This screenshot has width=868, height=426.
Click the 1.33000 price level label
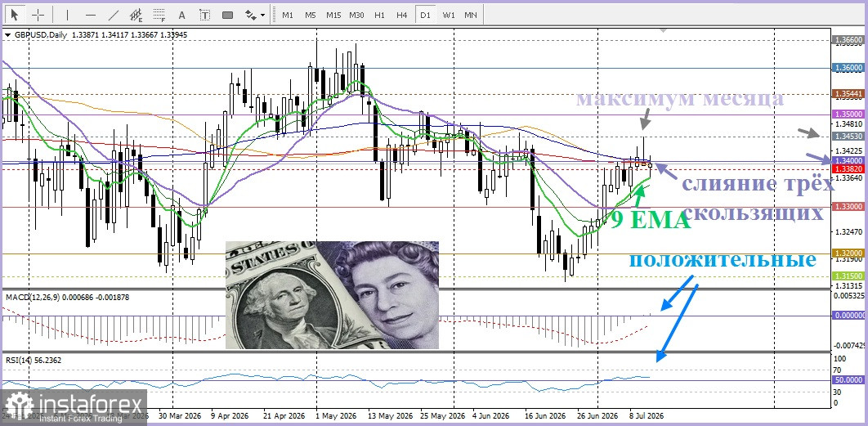pos(848,206)
